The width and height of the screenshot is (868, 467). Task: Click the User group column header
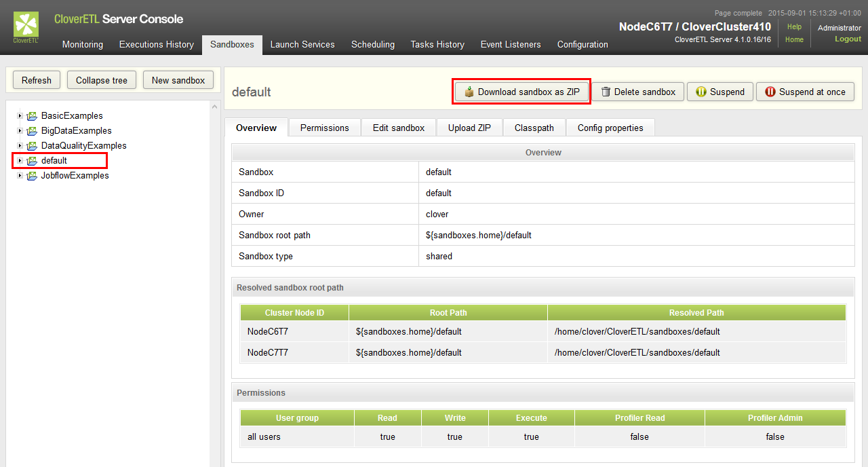(x=297, y=418)
